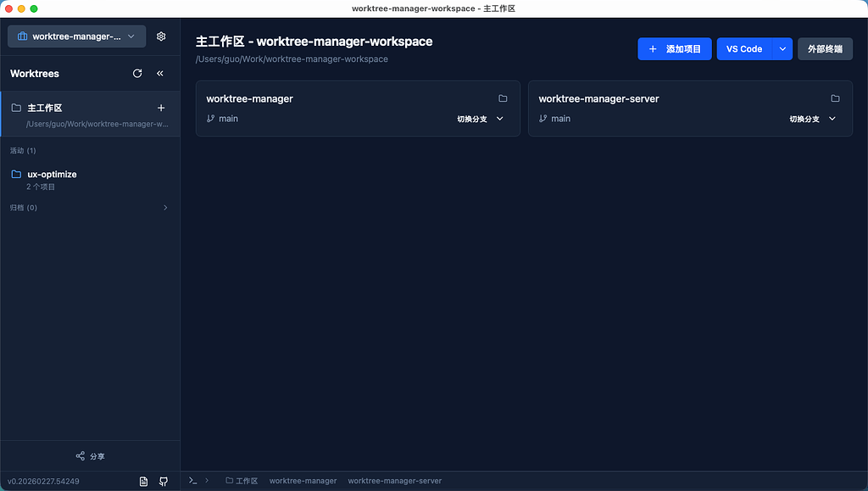Toggle the terminal panel icon
Image resolution: width=868 pixels, height=491 pixels.
coord(192,481)
